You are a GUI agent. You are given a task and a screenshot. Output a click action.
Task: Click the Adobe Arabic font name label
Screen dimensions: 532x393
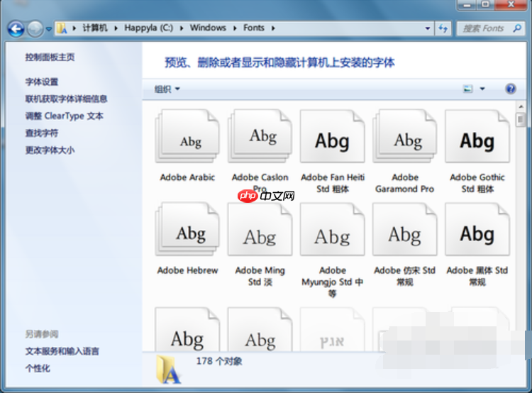(x=188, y=177)
